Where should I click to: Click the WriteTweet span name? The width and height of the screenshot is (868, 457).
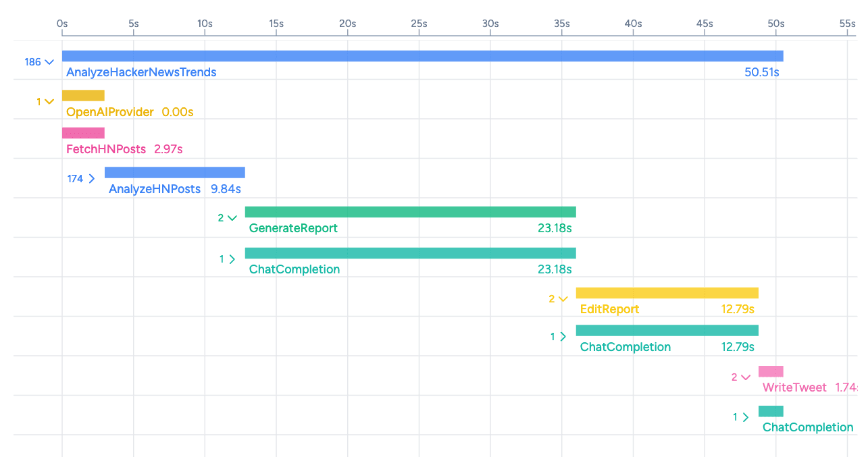794,387
